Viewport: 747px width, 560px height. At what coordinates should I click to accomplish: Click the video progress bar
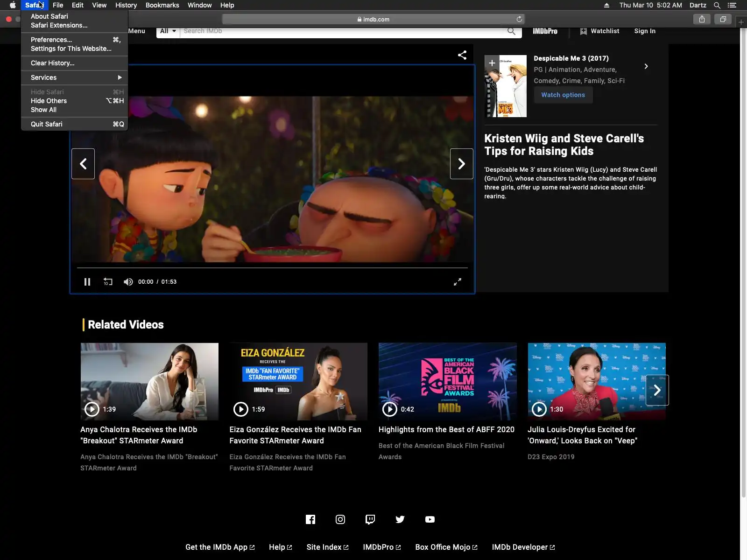[x=272, y=268]
